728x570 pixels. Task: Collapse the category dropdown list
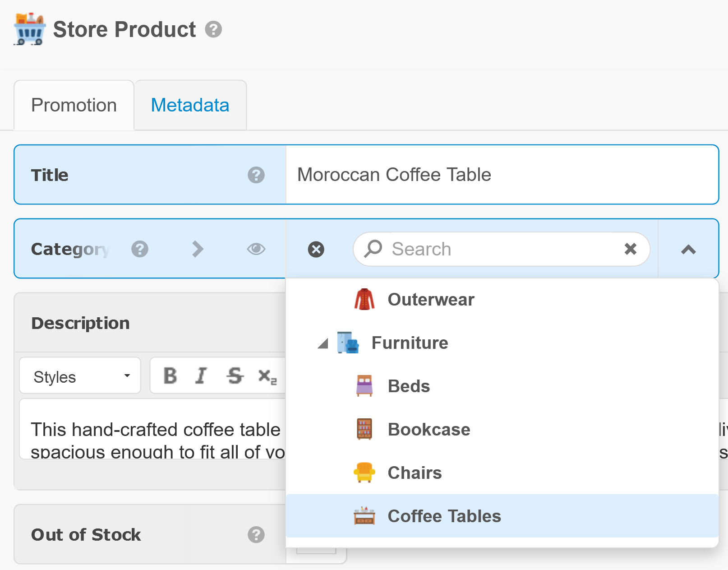pos(688,249)
